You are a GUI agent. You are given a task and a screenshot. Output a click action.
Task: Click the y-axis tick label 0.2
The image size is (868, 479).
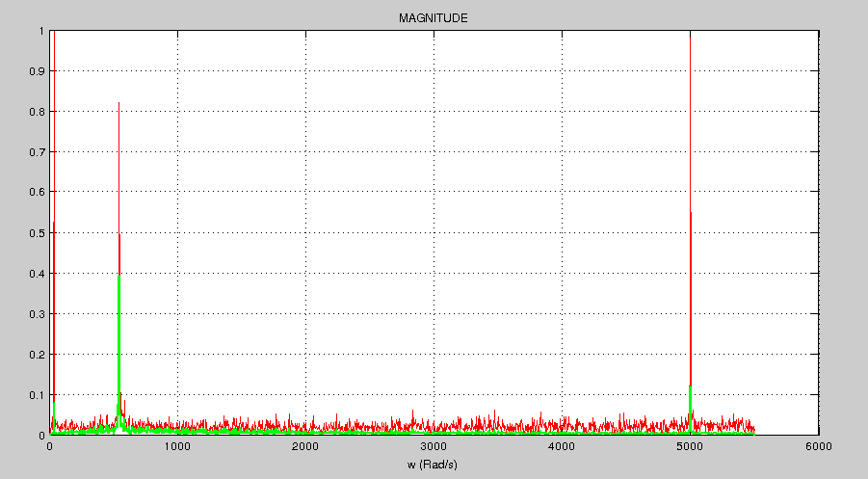tap(38, 355)
